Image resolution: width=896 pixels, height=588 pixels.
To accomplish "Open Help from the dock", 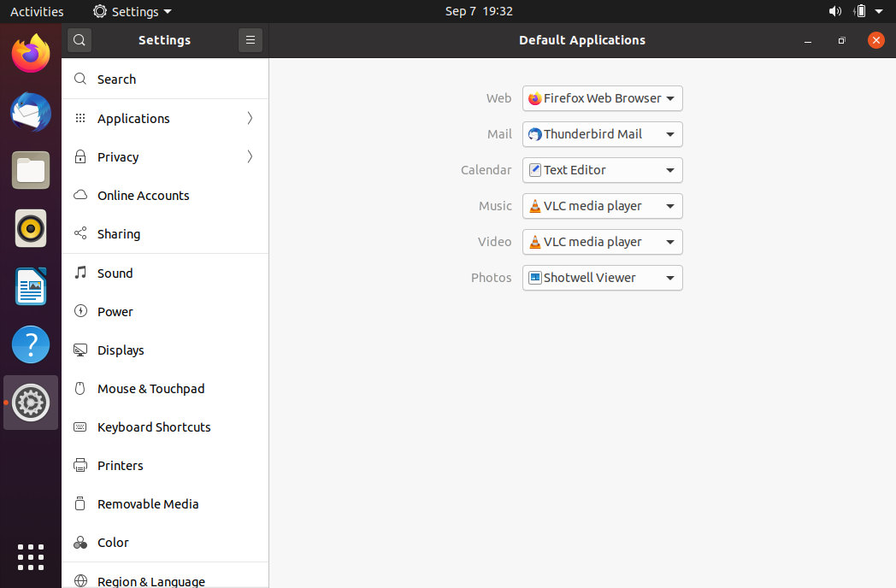I will coord(31,344).
